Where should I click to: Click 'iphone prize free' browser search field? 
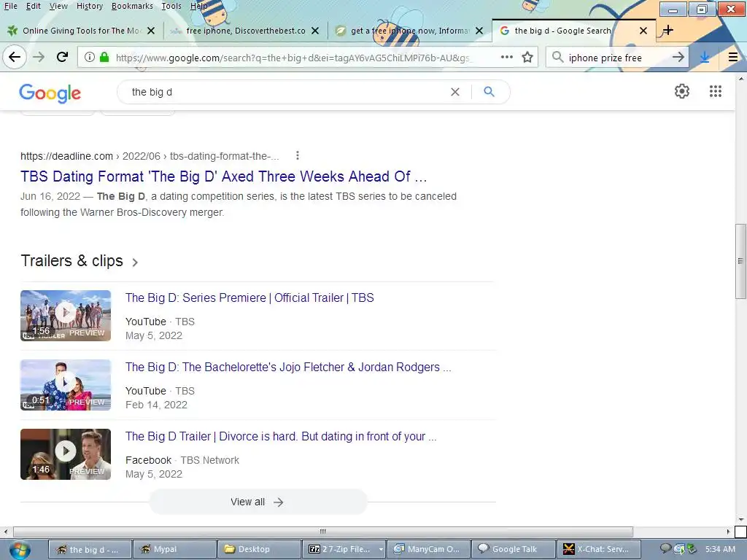(617, 58)
